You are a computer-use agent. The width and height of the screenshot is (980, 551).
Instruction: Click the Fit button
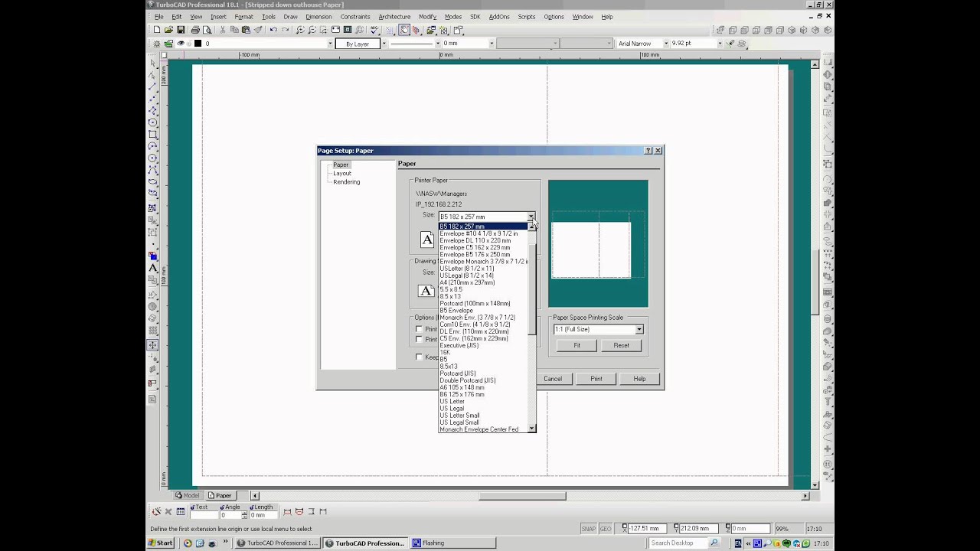tap(577, 345)
